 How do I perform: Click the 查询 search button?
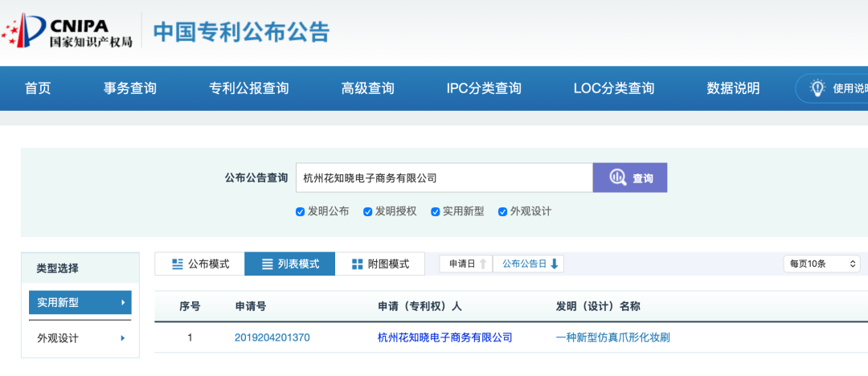(630, 178)
